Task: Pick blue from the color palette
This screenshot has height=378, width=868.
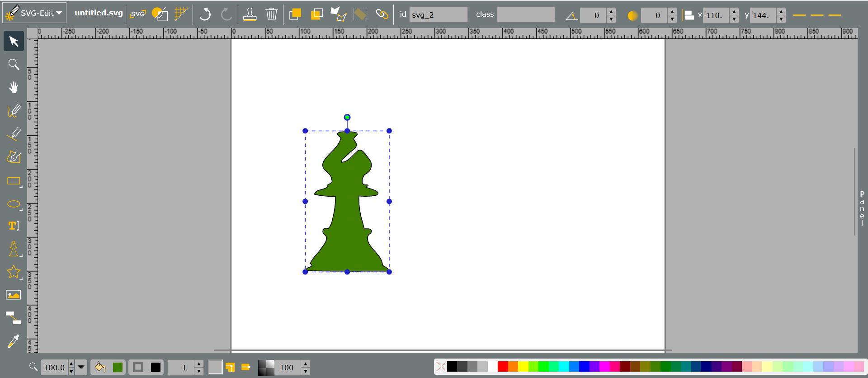Action: (x=584, y=366)
